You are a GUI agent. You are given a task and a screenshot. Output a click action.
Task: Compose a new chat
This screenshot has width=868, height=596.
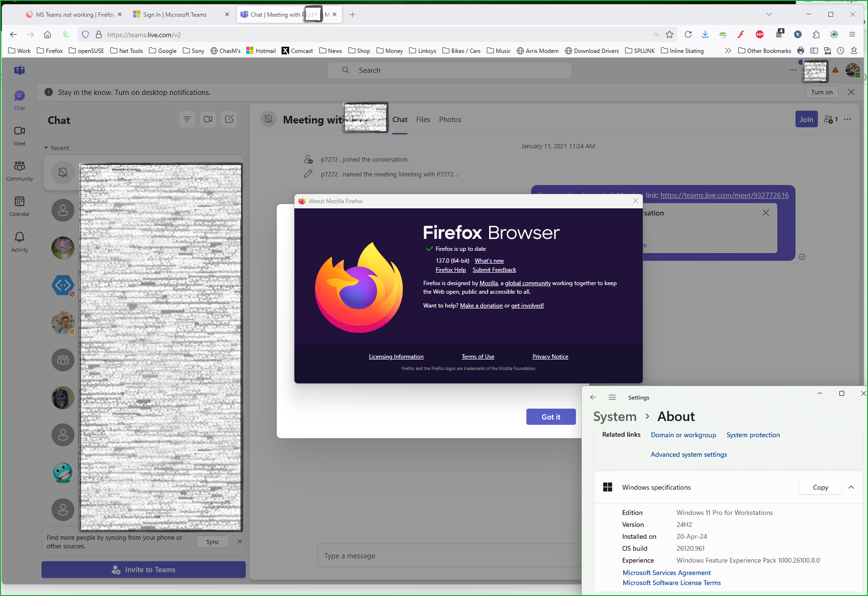pos(229,119)
